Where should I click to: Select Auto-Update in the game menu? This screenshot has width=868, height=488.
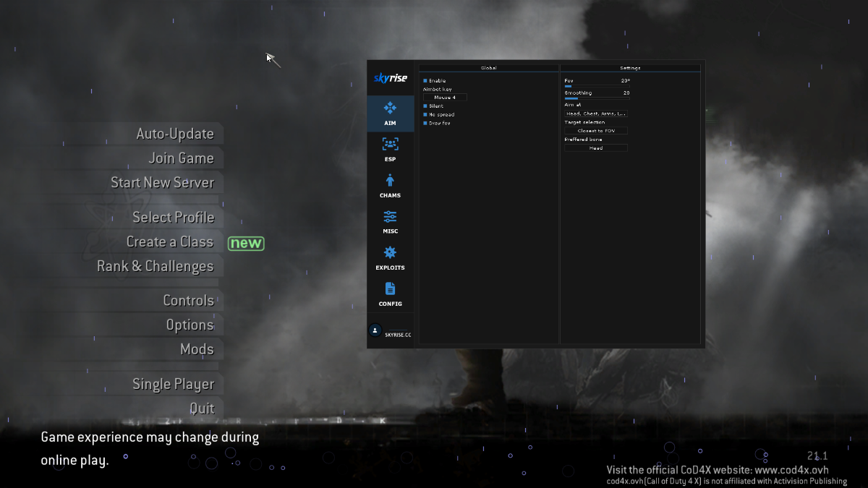(x=175, y=134)
